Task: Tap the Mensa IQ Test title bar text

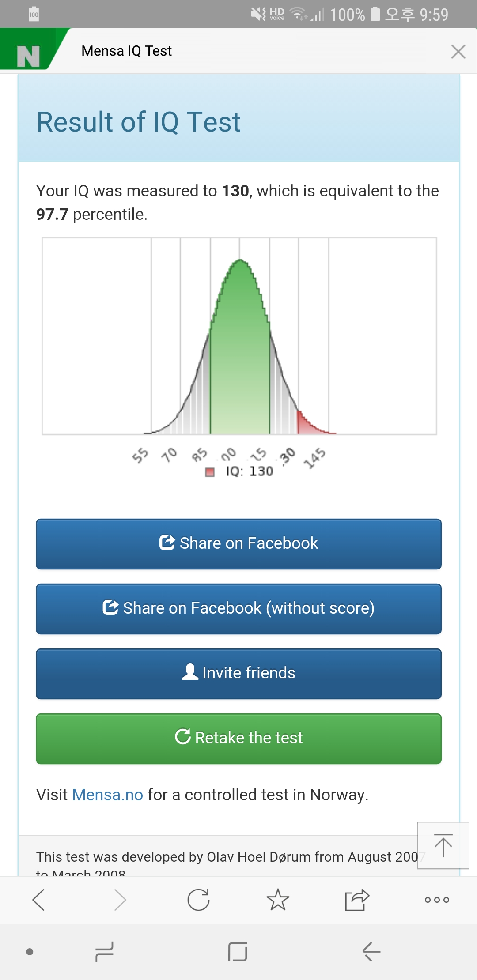Action: click(x=127, y=51)
